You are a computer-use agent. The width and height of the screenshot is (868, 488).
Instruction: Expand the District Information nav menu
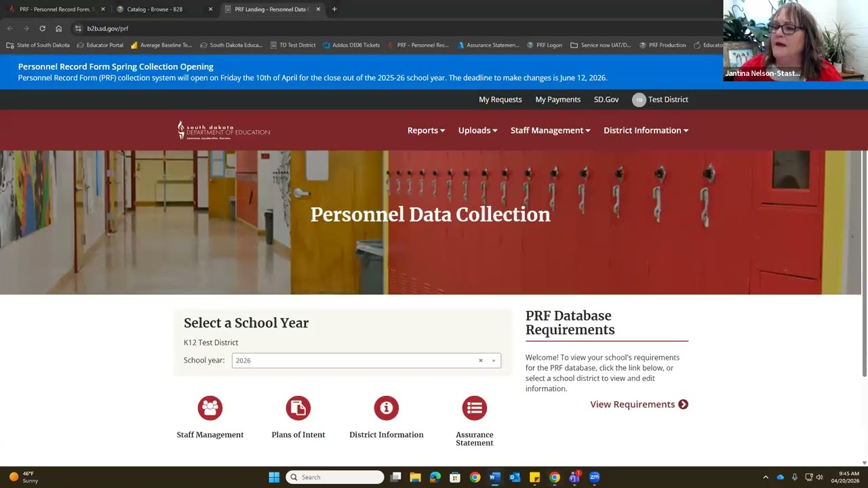point(646,130)
